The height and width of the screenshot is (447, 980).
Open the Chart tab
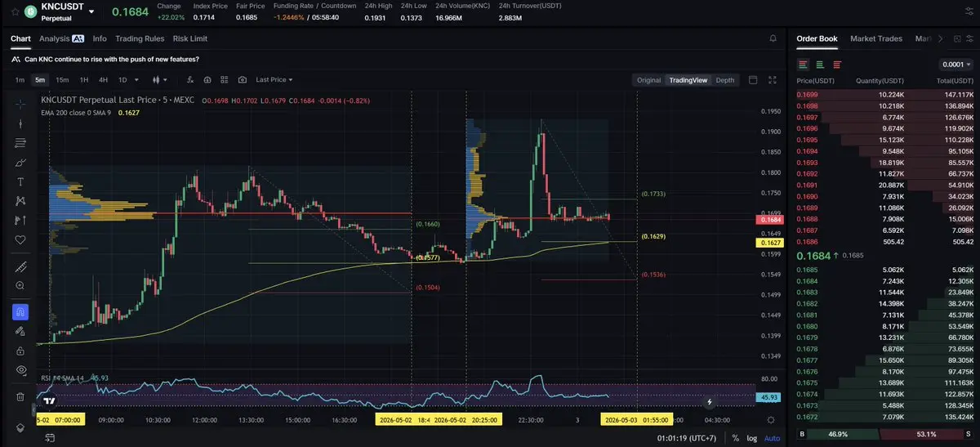(20, 38)
